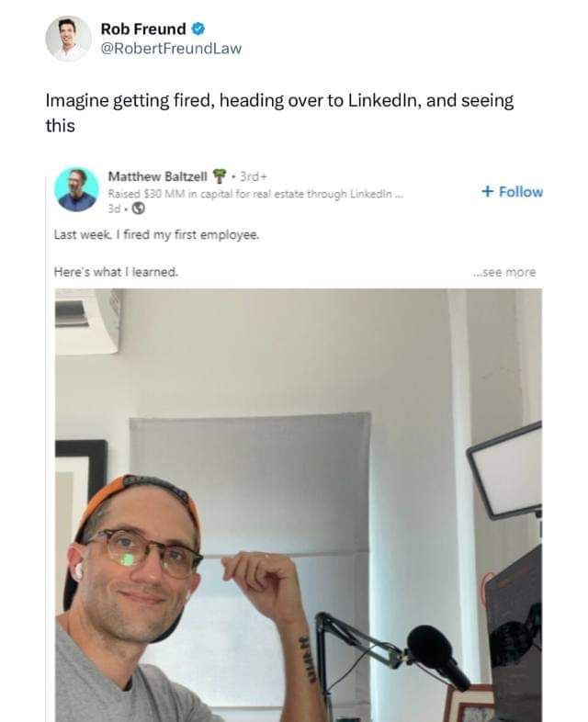This screenshot has height=722, width=588.
Task: Click the Last week I fired text
Action: 156,235
